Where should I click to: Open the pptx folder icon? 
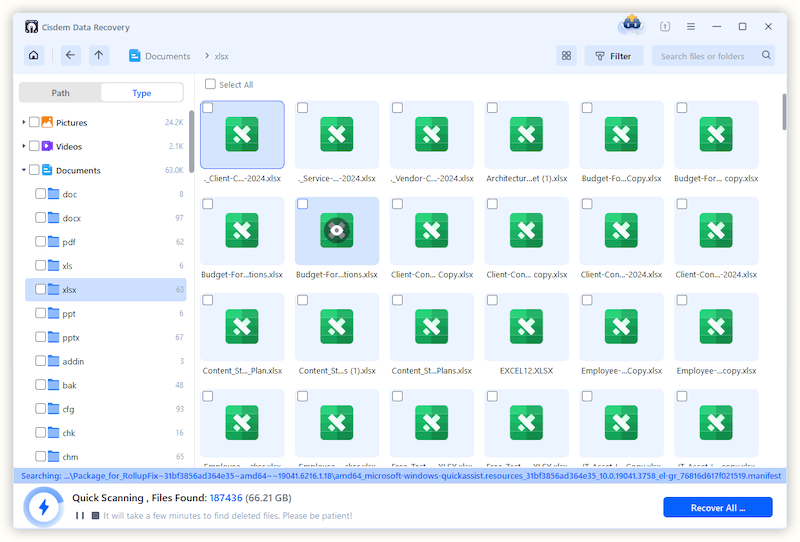pos(54,337)
